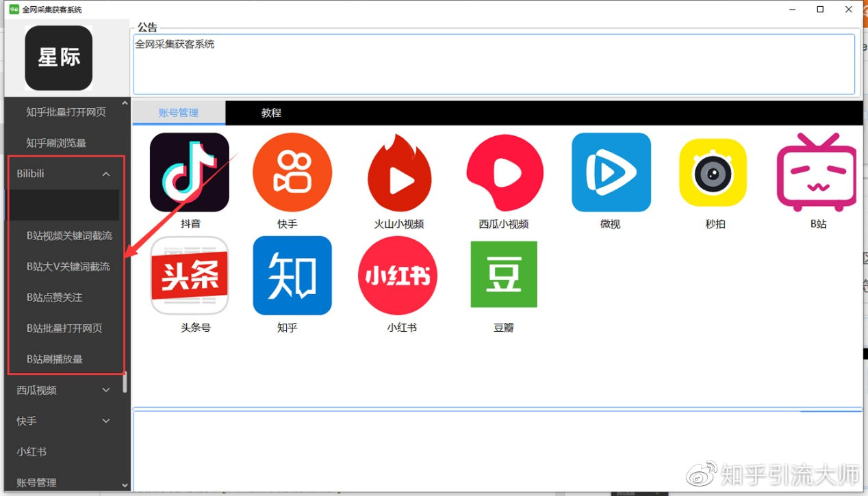The height and width of the screenshot is (496, 868).
Task: Open the B站 pink TV icon
Action: pyautogui.click(x=817, y=172)
